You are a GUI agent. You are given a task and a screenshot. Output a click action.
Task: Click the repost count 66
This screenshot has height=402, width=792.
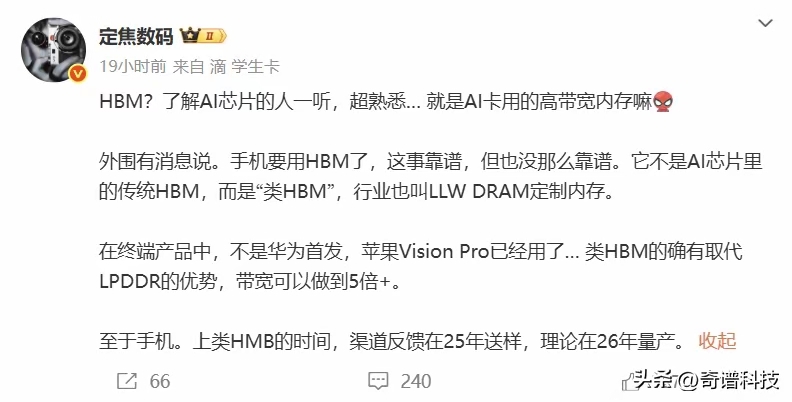point(160,381)
